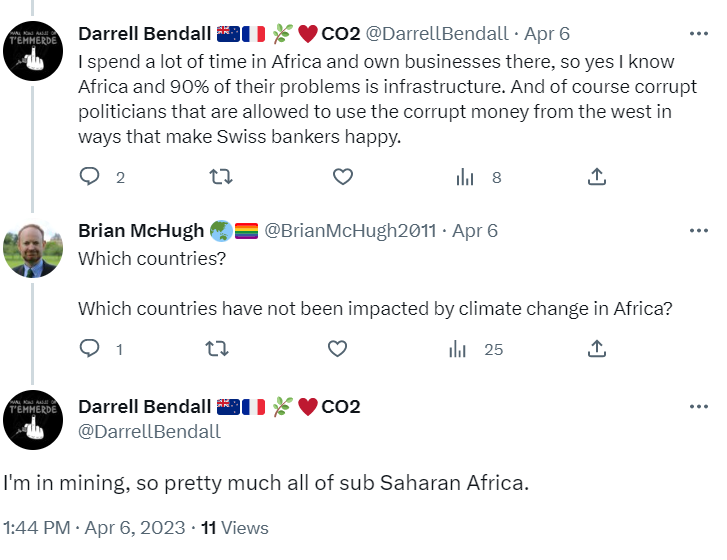Screen dimensions: 727x560
Task: Open more options on the mining tweet
Action: (698, 407)
